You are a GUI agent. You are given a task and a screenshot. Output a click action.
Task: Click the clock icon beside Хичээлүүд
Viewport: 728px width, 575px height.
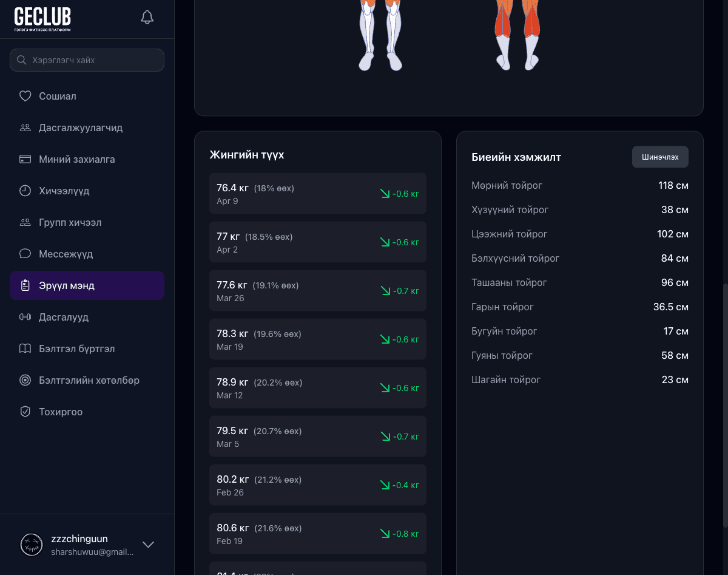point(25,191)
